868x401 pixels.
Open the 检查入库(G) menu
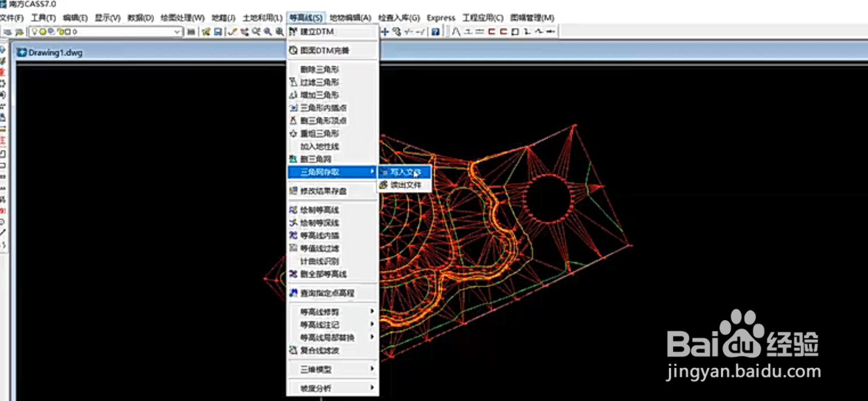pos(399,17)
